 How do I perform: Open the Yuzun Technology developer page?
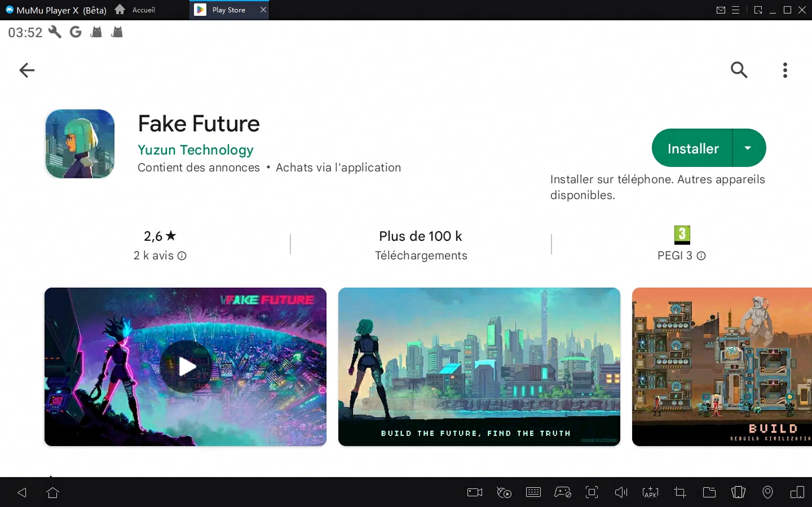(x=196, y=150)
